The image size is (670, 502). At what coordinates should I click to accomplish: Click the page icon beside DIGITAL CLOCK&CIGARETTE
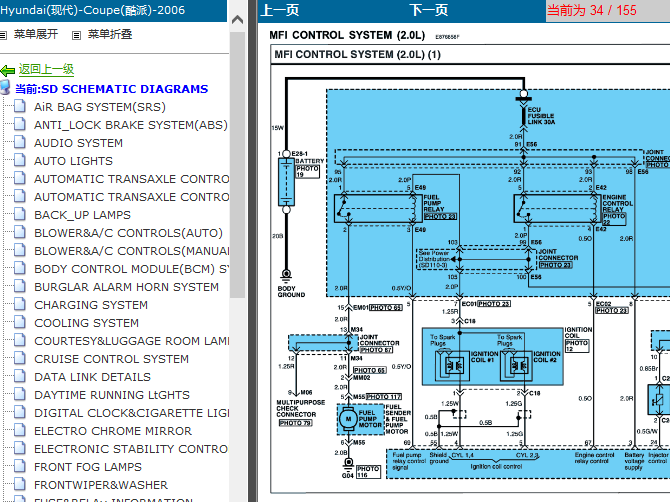(19, 412)
